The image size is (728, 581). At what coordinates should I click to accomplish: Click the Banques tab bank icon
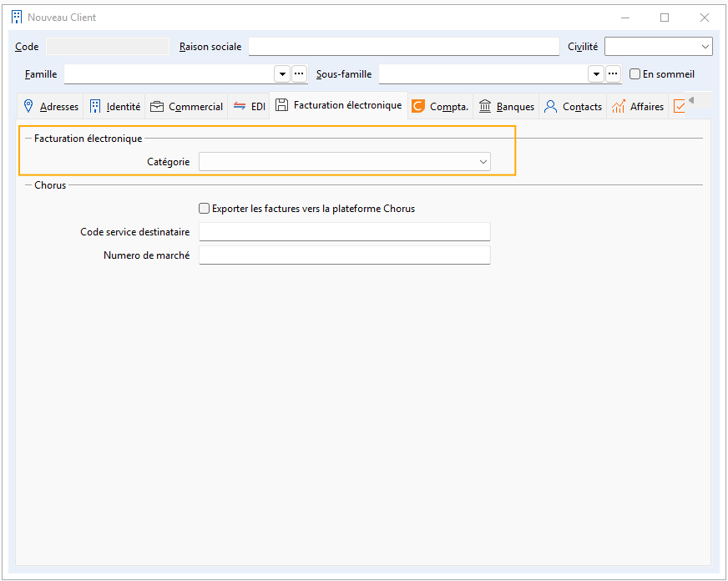(485, 106)
